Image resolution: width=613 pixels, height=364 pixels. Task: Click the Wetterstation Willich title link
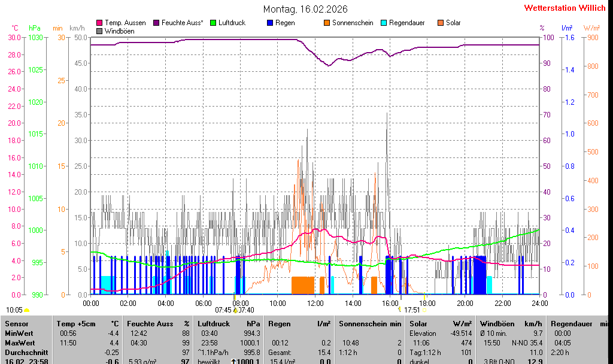click(565, 8)
